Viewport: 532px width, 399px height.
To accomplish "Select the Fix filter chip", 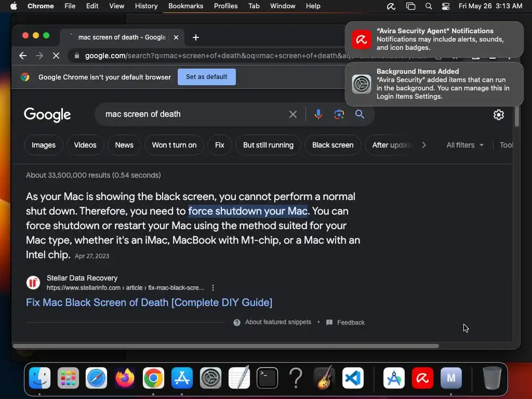I will coord(220,145).
